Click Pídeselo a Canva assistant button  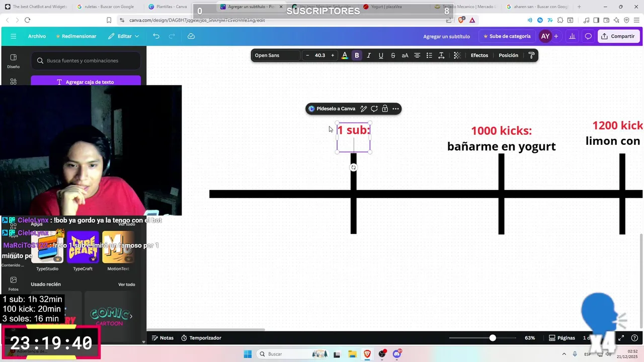tap(332, 109)
